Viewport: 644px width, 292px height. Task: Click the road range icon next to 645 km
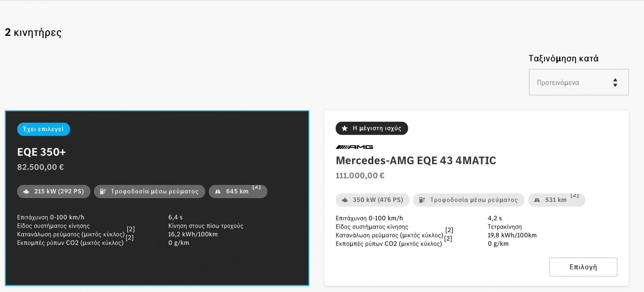pos(218,191)
